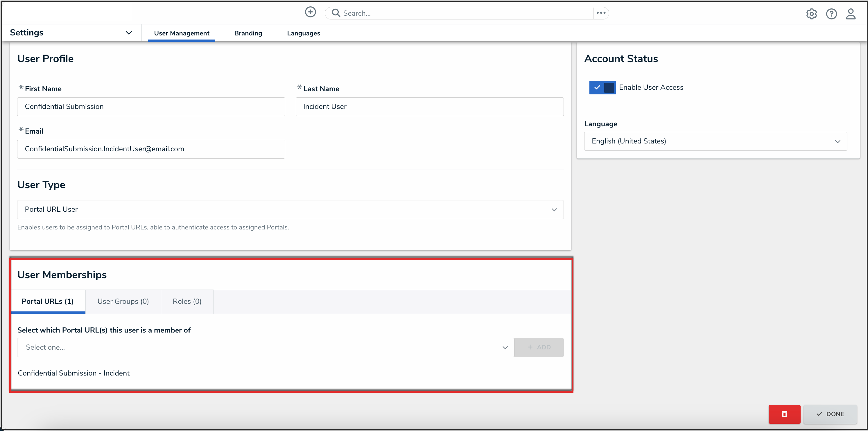868x431 pixels.
Task: Click the red trash delete button
Action: pos(784,414)
